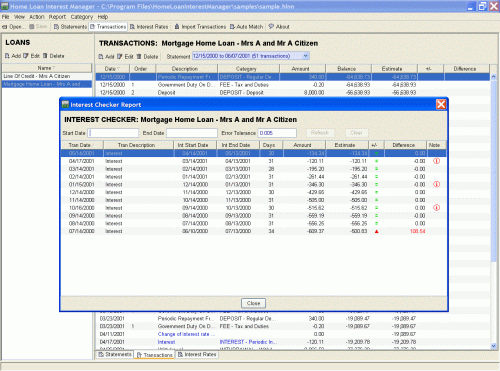Switch to the bottom Interest Rates tab

pyautogui.click(x=197, y=354)
